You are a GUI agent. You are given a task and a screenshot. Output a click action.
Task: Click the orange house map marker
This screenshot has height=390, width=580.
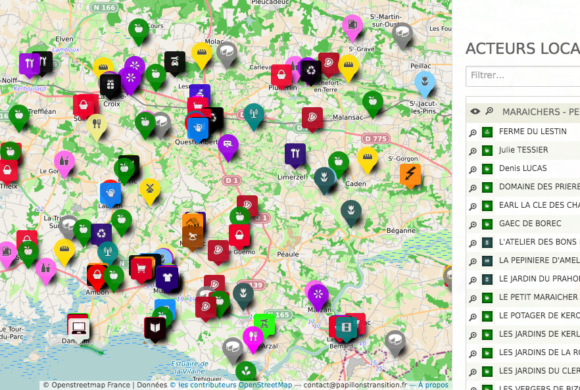(x=193, y=222)
